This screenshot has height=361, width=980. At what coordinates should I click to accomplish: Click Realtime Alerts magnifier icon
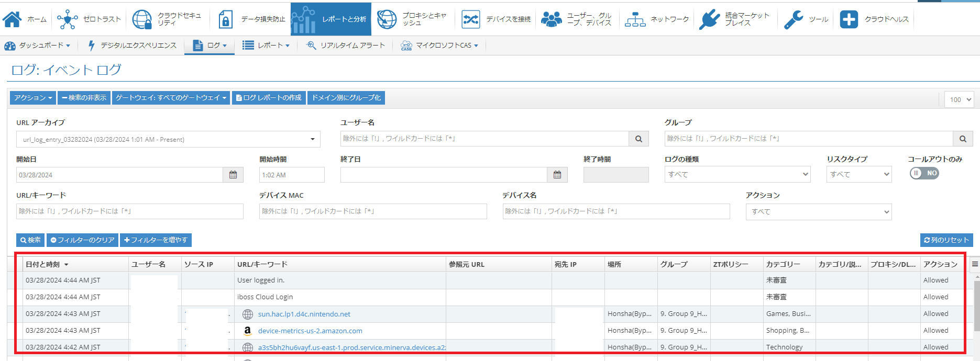(311, 46)
